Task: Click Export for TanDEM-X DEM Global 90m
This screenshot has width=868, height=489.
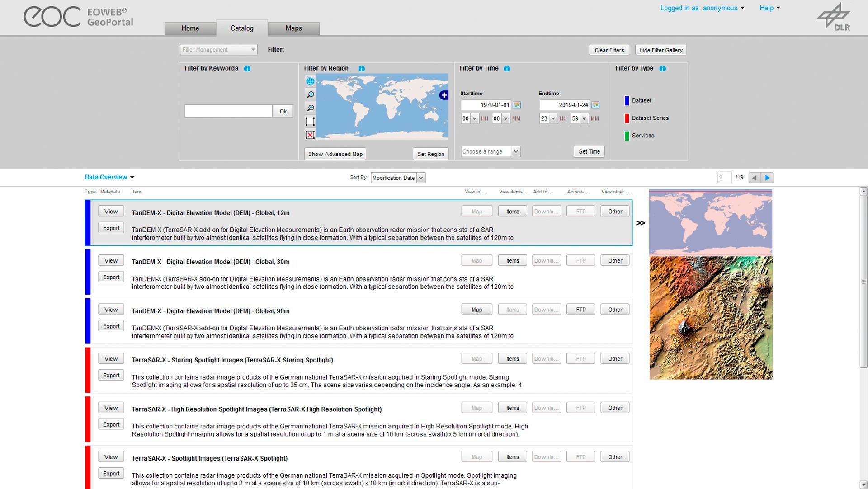Action: 111,325
